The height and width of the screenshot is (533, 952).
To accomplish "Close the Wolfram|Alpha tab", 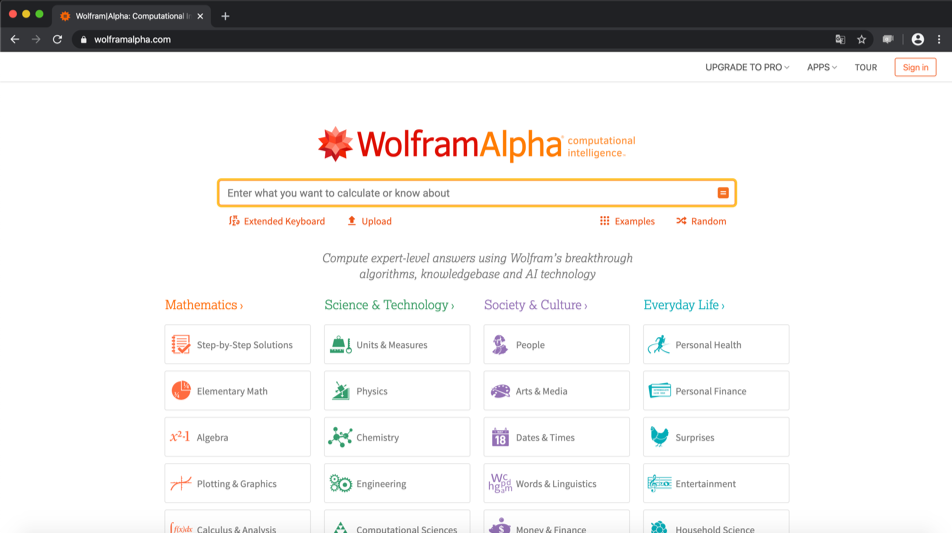I will point(200,16).
